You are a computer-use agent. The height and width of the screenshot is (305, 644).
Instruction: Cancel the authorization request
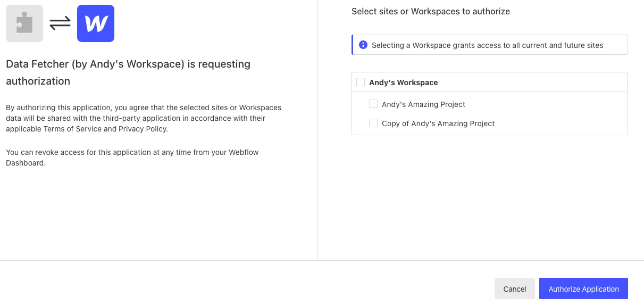pyautogui.click(x=514, y=288)
